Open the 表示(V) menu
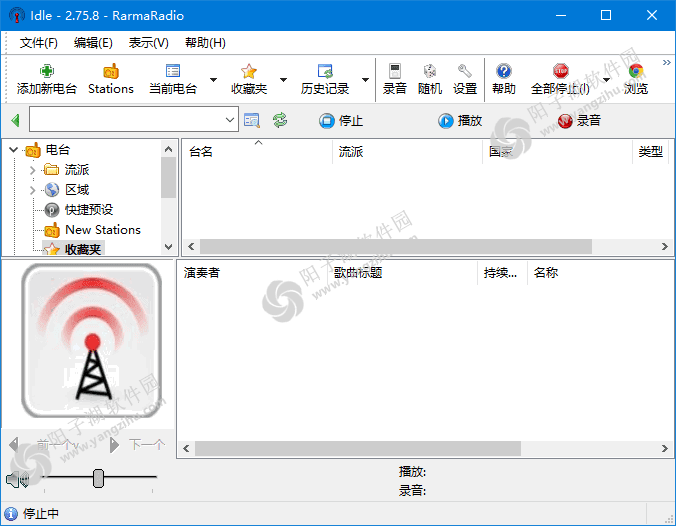Image resolution: width=676 pixels, height=526 pixels. (x=148, y=43)
